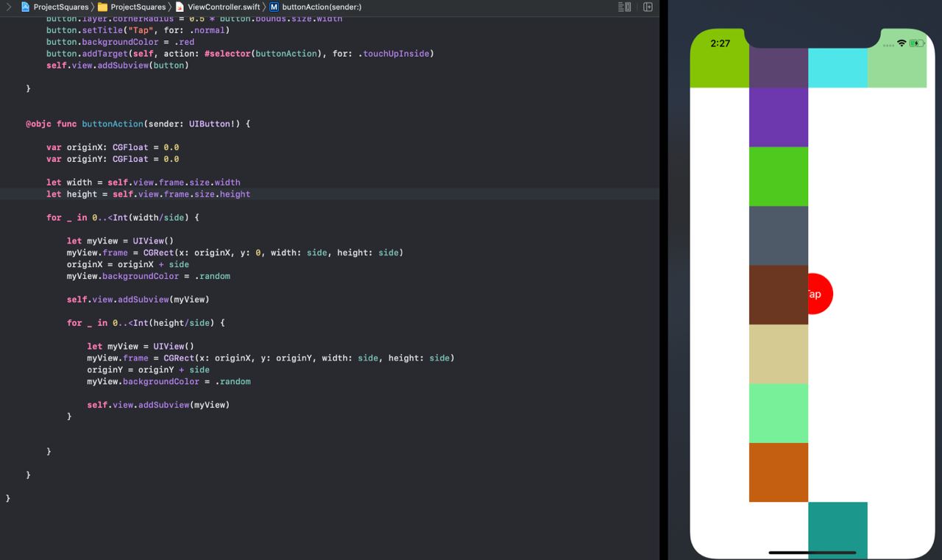Click the forward navigation chevron in jump bar

click(x=9, y=7)
